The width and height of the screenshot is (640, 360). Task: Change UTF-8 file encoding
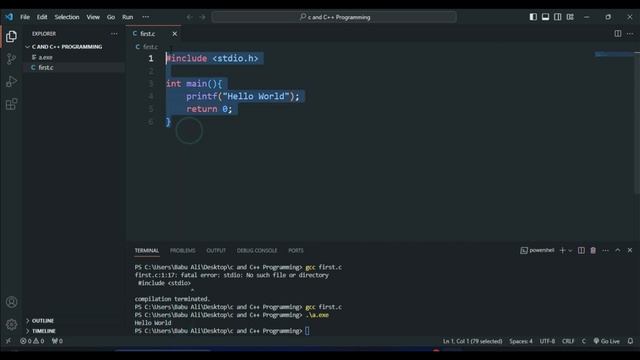tap(547, 341)
